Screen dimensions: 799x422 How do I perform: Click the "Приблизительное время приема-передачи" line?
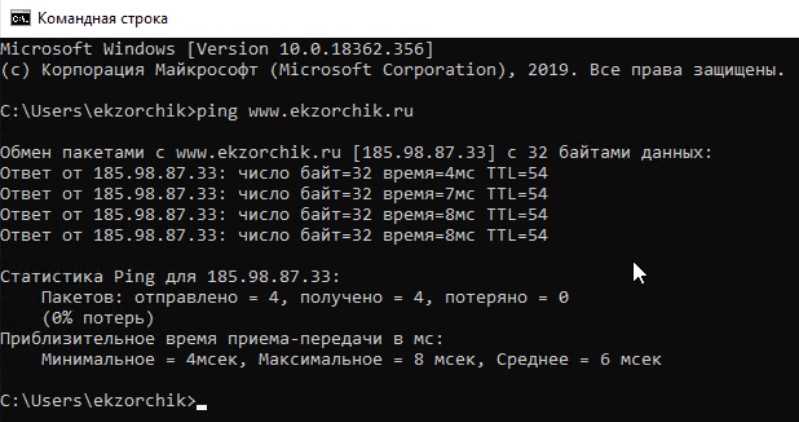coord(227,338)
